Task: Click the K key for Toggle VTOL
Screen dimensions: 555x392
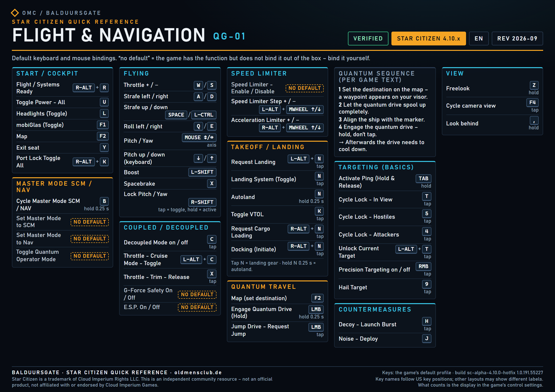Action: (319, 211)
